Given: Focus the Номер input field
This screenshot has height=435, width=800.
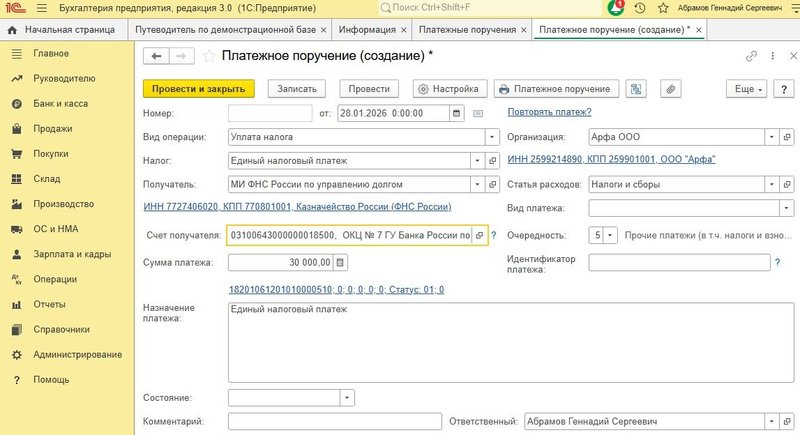Looking at the screenshot, I should (270, 113).
